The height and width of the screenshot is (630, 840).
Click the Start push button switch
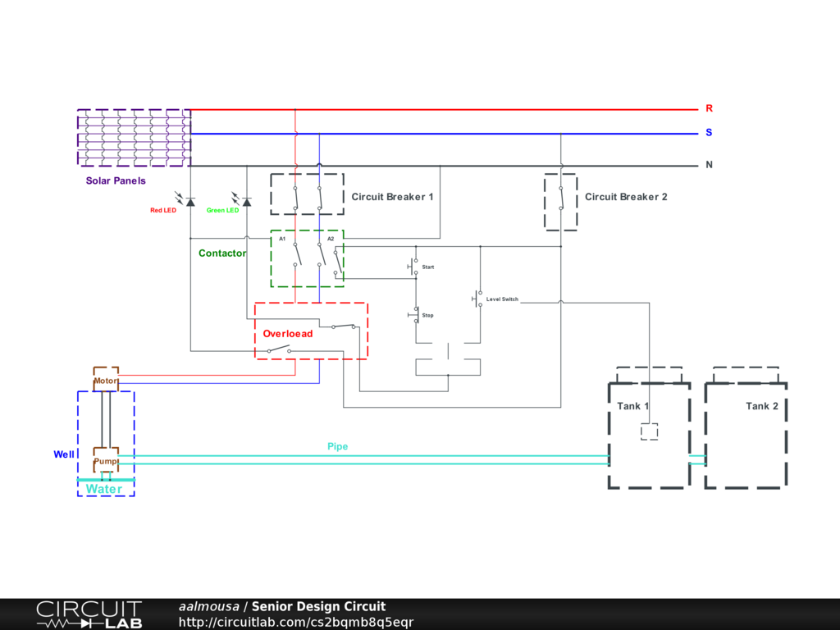pyautogui.click(x=414, y=267)
